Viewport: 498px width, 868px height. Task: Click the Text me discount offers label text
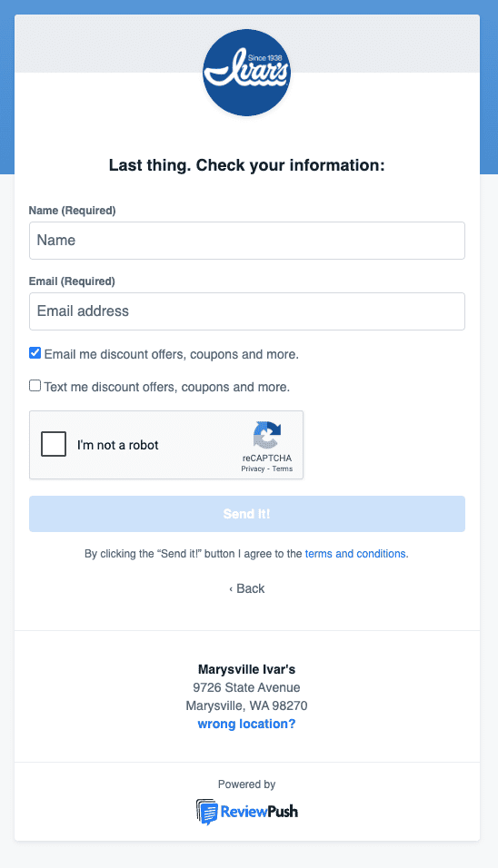(166, 387)
